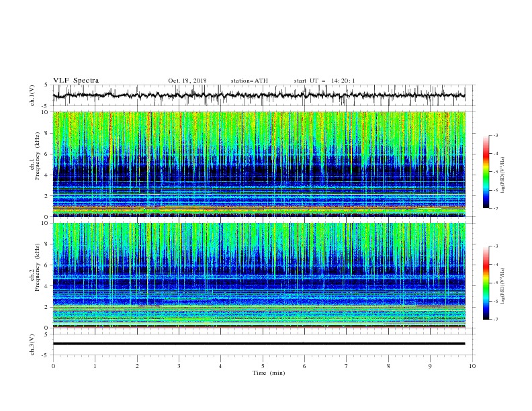Click the "Time (min)" axis title

(x=269, y=373)
